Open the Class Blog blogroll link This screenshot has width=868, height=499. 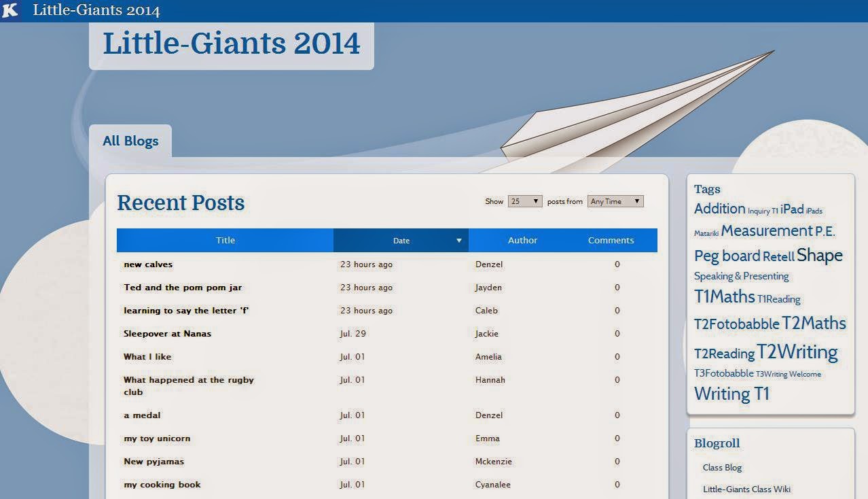pos(722,468)
